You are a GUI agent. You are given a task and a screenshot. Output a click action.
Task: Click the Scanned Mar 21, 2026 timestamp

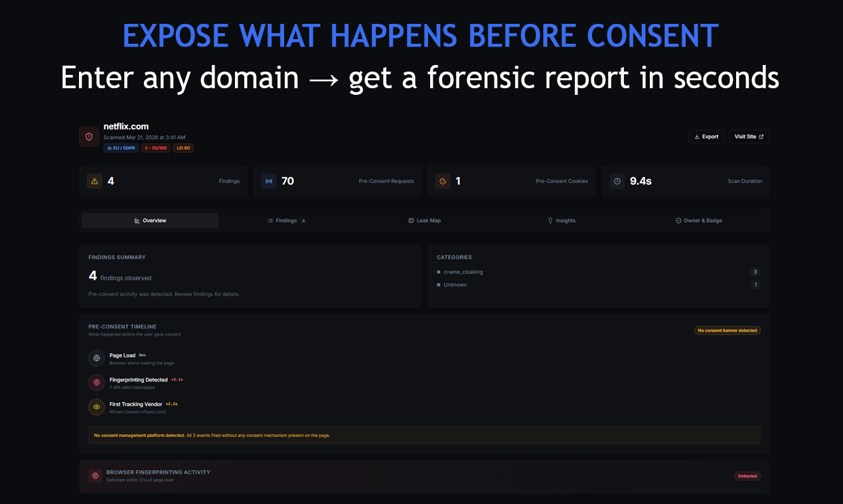144,137
